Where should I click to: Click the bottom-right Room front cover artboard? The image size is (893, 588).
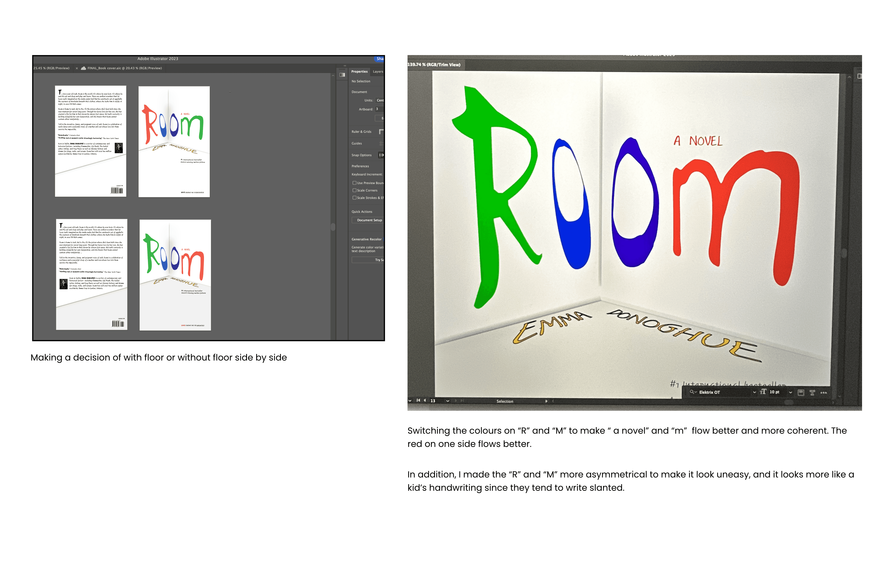175,275
